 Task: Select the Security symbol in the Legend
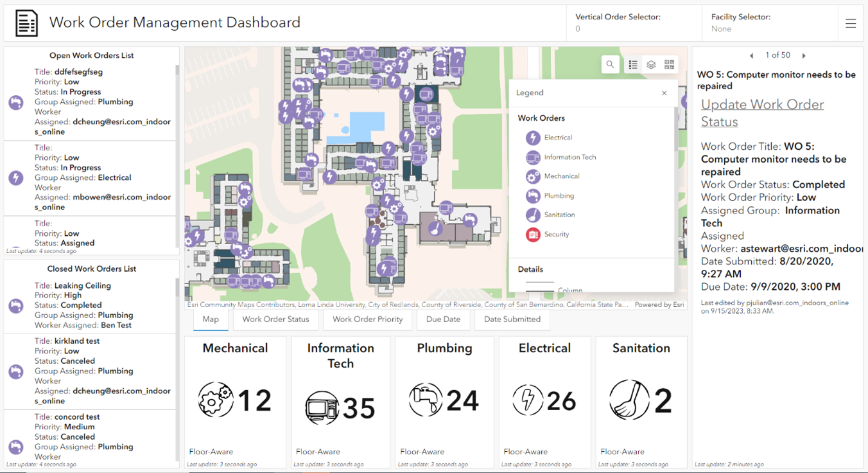pos(532,234)
